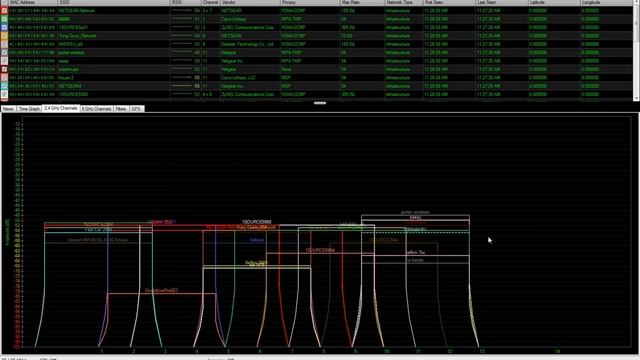Click the porter-wireless label in channel graph
The image size is (640, 360).
(x=415, y=212)
